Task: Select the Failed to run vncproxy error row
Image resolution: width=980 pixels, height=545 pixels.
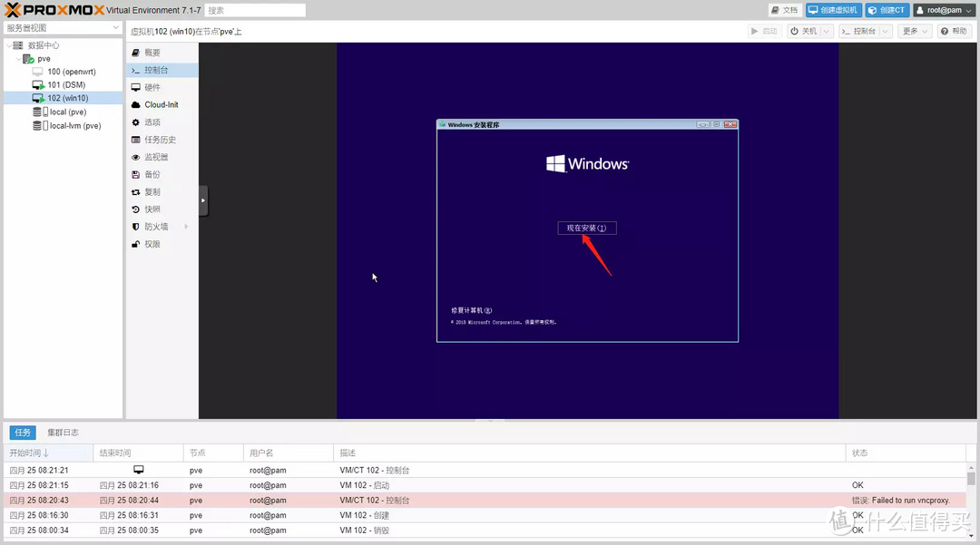Action: point(485,500)
